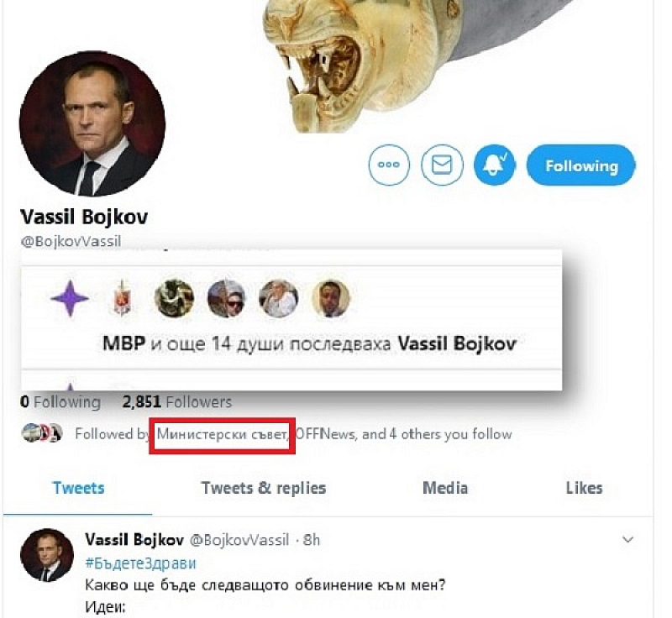Image resolution: width=672 pixels, height=618 pixels.
Task: Open the 0 Following list
Action: [60, 402]
